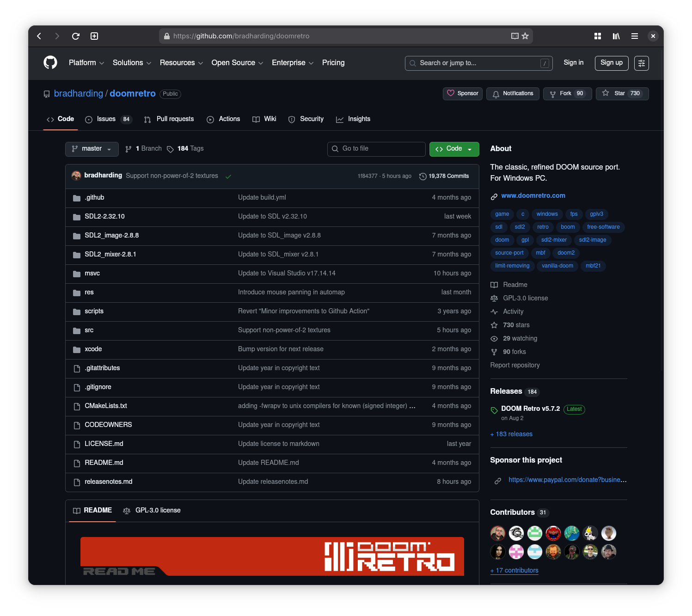
Task: Open the www.doomretro.com website link
Action: tap(533, 196)
